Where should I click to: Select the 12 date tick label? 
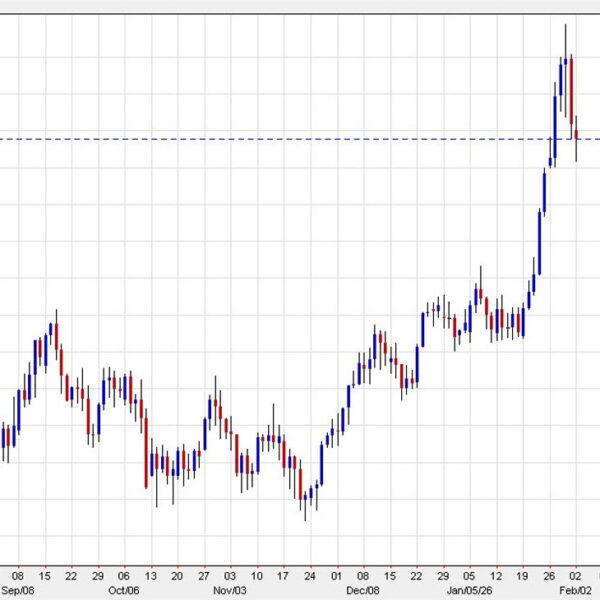[496, 576]
